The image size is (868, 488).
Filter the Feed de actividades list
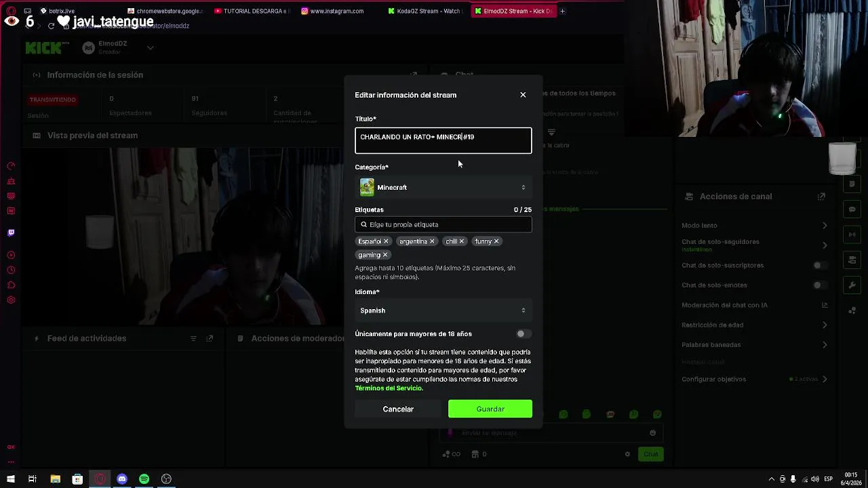click(x=193, y=338)
